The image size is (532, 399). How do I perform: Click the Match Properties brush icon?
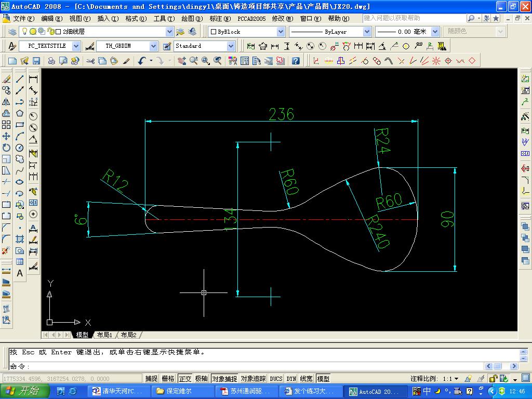(126, 61)
